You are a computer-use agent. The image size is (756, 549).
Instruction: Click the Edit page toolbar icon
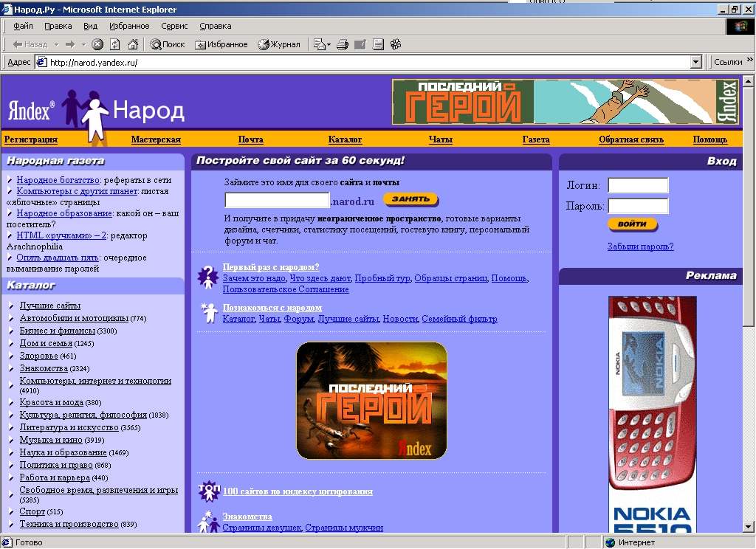pos(360,44)
